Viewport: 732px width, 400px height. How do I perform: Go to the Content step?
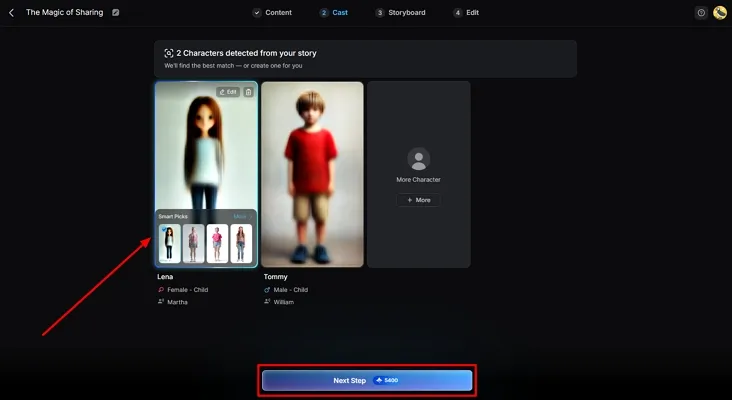(x=273, y=13)
